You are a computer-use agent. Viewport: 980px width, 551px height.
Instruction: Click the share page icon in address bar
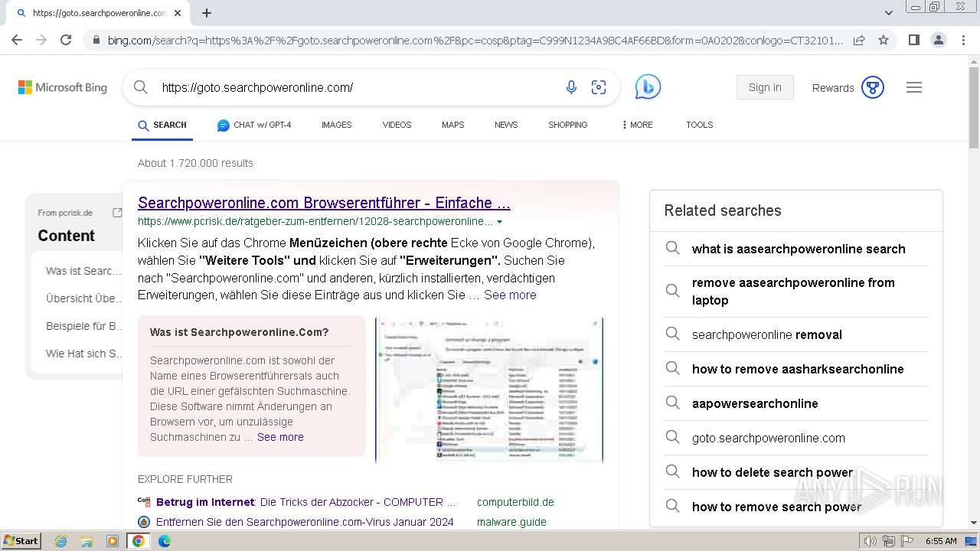(859, 40)
